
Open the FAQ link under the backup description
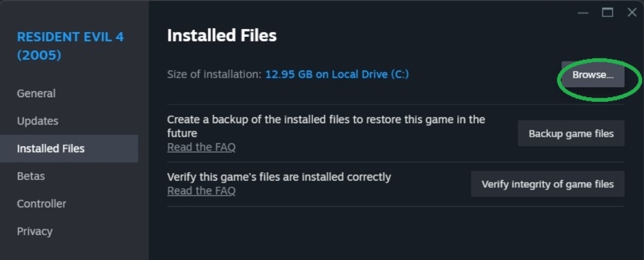tap(201, 147)
